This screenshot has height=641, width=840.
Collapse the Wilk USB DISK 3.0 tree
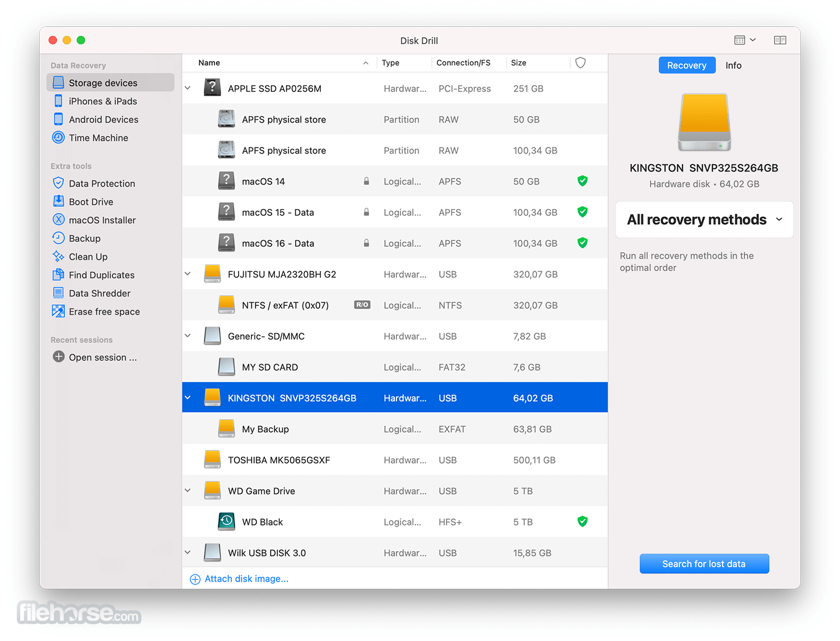[188, 552]
